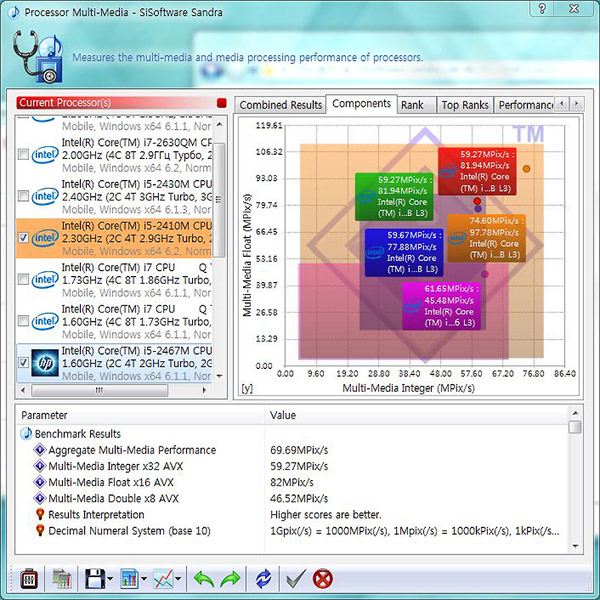Check the Core i5-2430M processor checkbox
Image resolution: width=600 pixels, height=600 pixels.
[23, 196]
